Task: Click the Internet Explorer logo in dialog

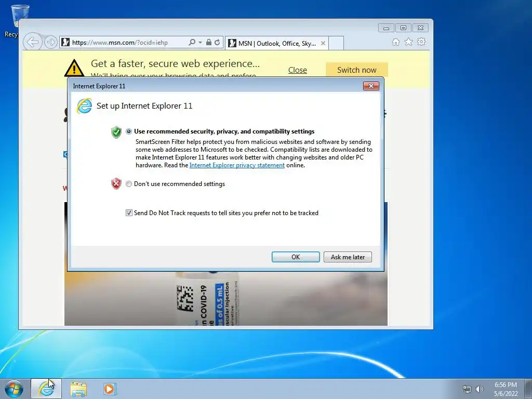Action: [84, 106]
